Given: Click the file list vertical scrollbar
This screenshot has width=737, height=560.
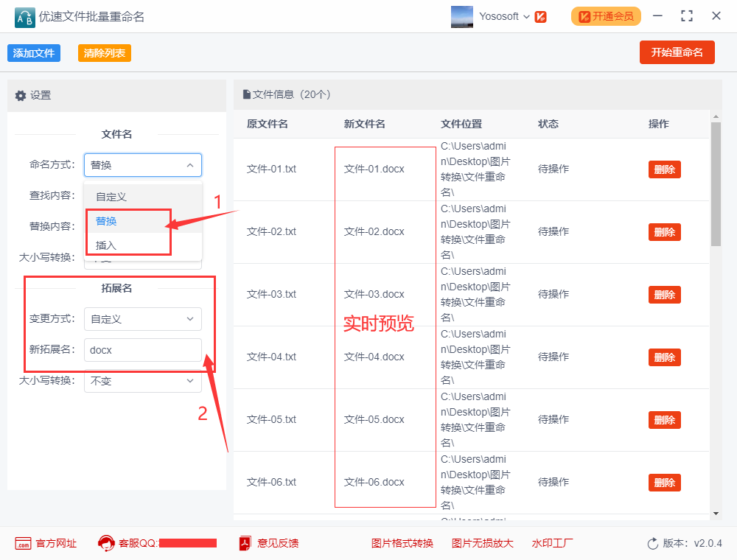Looking at the screenshot, I should [715, 184].
